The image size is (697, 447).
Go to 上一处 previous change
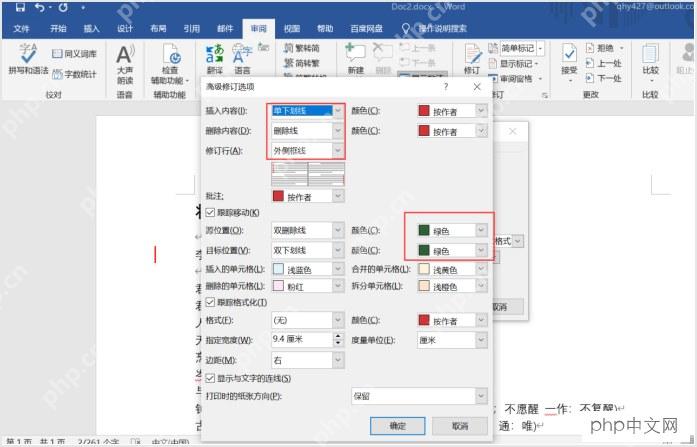604,63
